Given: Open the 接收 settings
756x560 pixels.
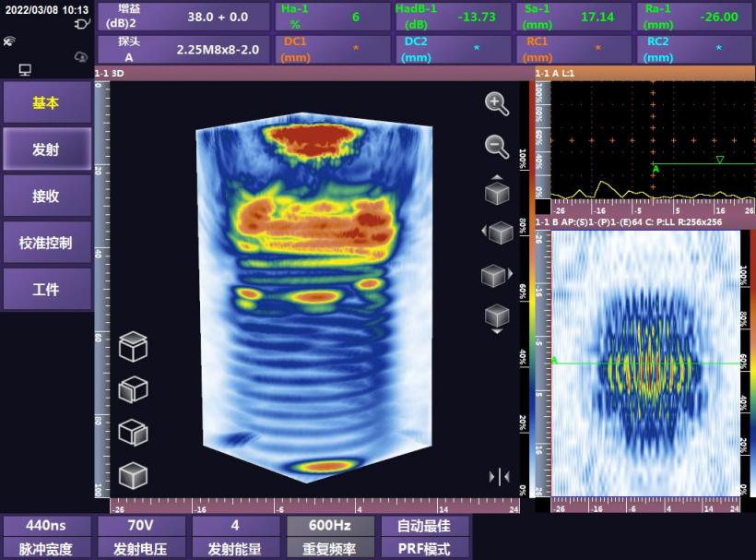Looking at the screenshot, I should tap(46, 196).
